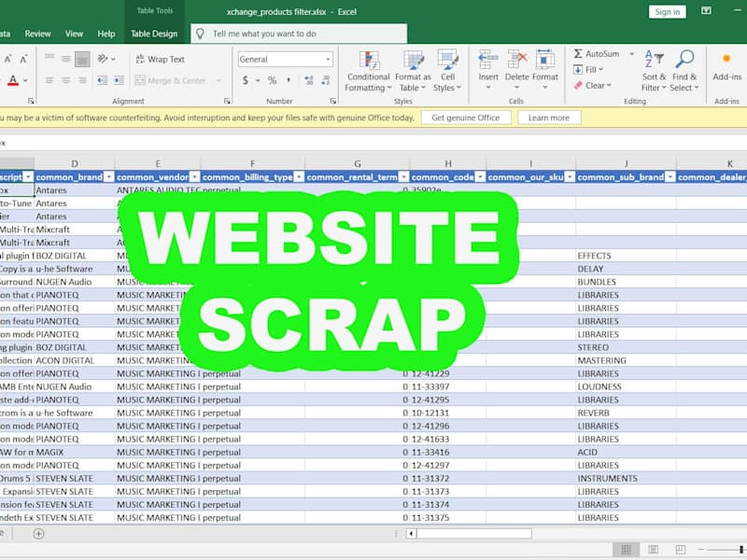Expand the AutoSum dropdown arrow

click(632, 54)
